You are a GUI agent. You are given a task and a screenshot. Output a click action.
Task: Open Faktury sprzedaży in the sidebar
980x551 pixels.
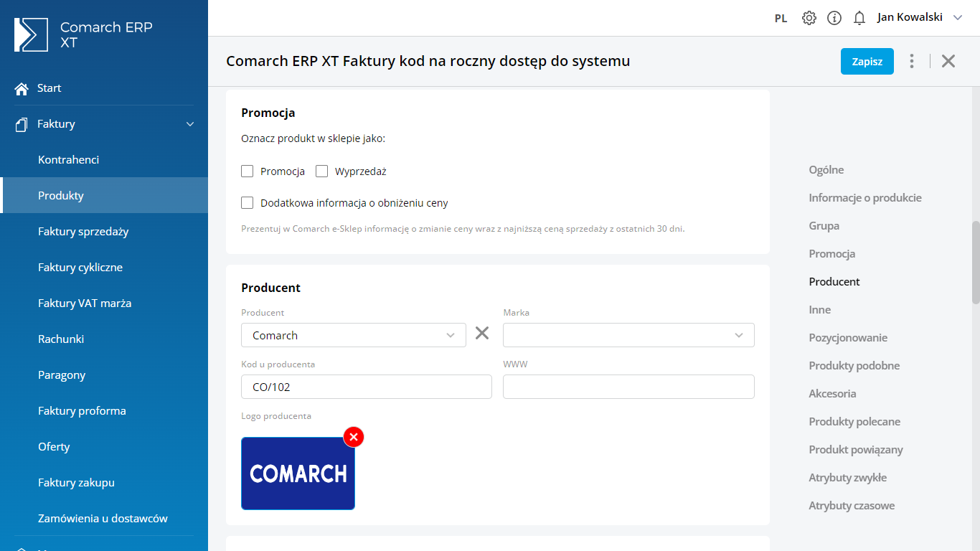pyautogui.click(x=83, y=232)
